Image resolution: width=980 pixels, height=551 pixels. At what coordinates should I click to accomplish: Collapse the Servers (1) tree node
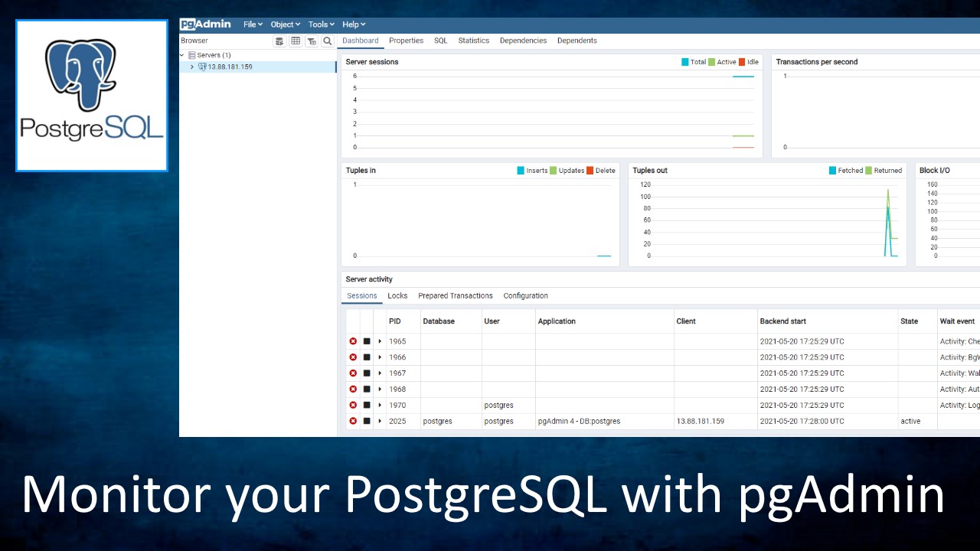(182, 55)
